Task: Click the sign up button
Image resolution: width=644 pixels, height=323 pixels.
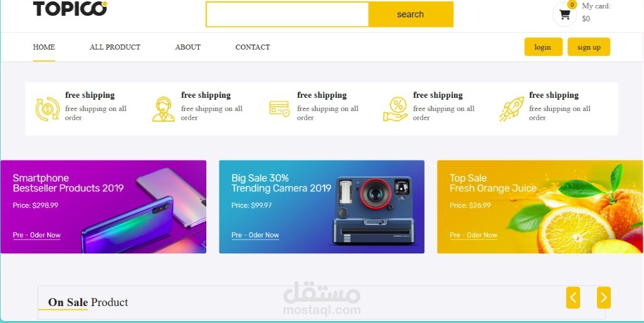Action: [x=589, y=47]
